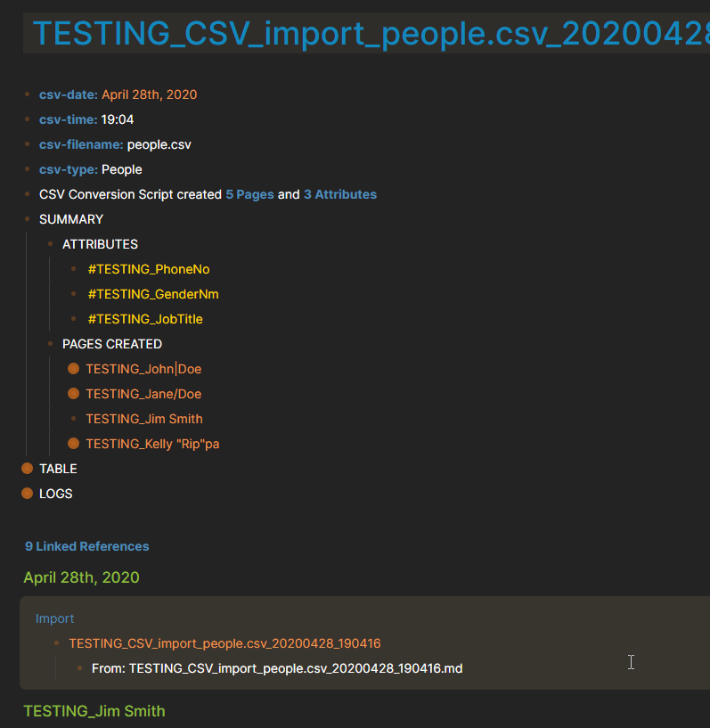Image resolution: width=710 pixels, height=728 pixels.
Task: Click the bullet next to the From: reference line
Action: pos(81,668)
